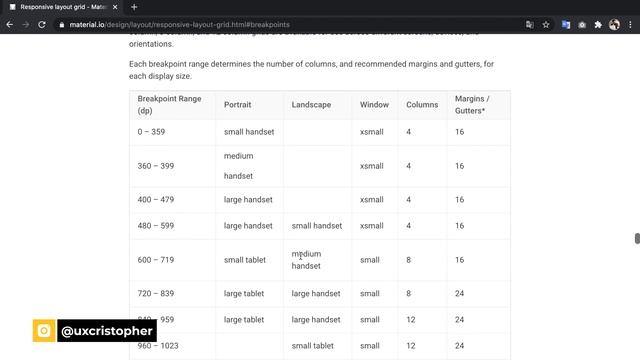
Task: Click the 'Each breakpoint range determines' paragraph
Action: pos(311,70)
